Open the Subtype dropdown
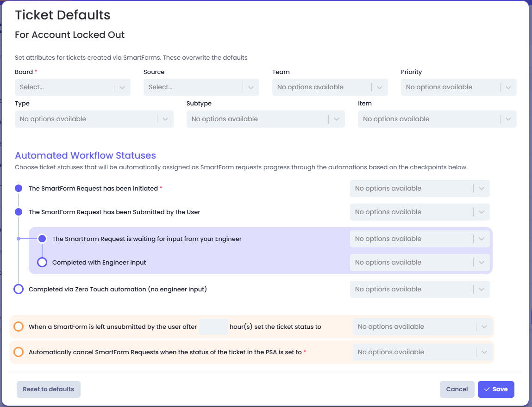The height and width of the screenshot is (407, 532). click(x=265, y=119)
